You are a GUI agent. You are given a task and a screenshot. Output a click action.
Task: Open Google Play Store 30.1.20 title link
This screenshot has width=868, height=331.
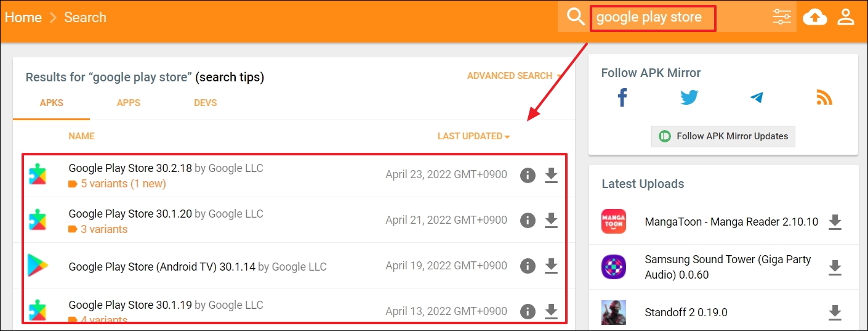pyautogui.click(x=131, y=214)
